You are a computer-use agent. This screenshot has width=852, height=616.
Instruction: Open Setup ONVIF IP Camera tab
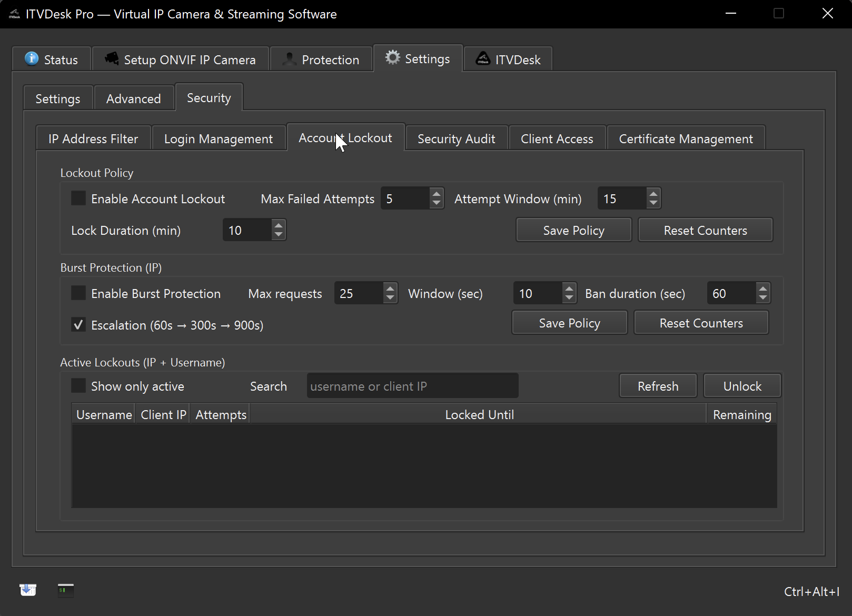point(181,59)
